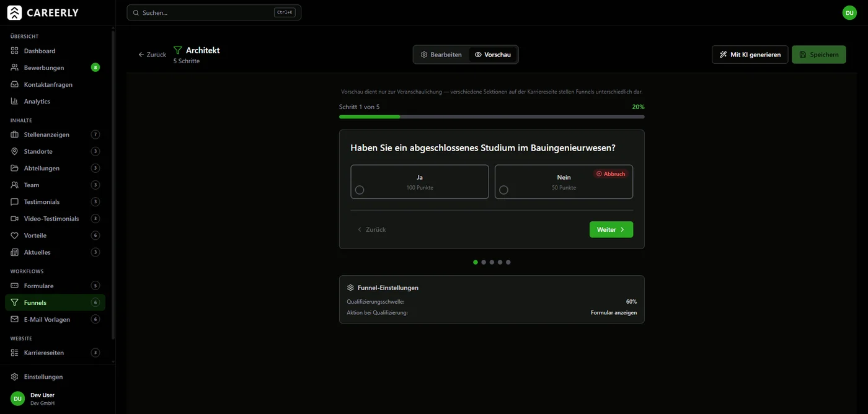The width and height of the screenshot is (868, 414).
Task: Click the Abteilungen folder icon
Action: (14, 168)
